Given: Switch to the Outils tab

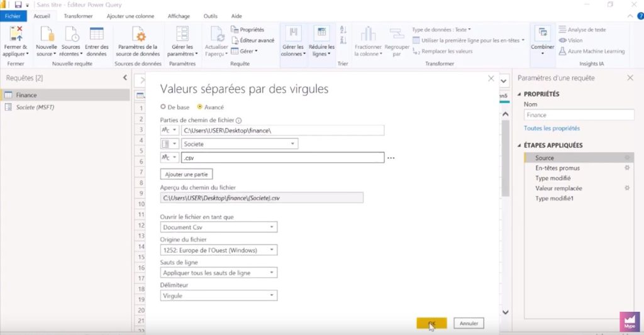Looking at the screenshot, I should (x=210, y=16).
